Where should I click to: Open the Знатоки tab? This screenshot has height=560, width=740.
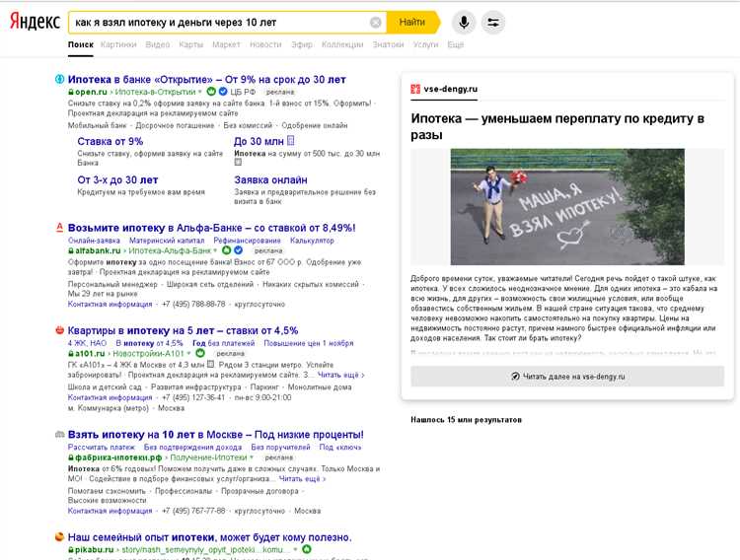pos(388,44)
